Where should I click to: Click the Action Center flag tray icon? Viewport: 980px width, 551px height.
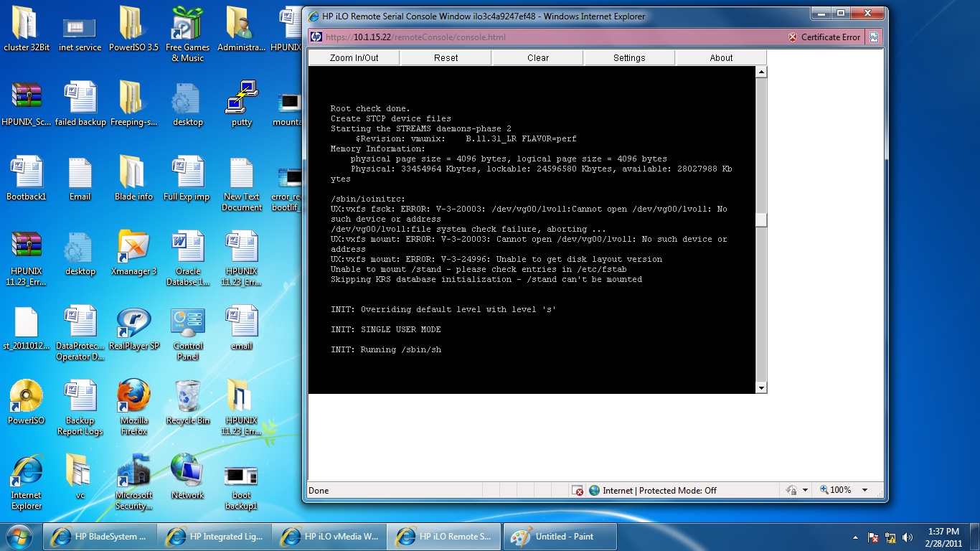click(x=873, y=537)
